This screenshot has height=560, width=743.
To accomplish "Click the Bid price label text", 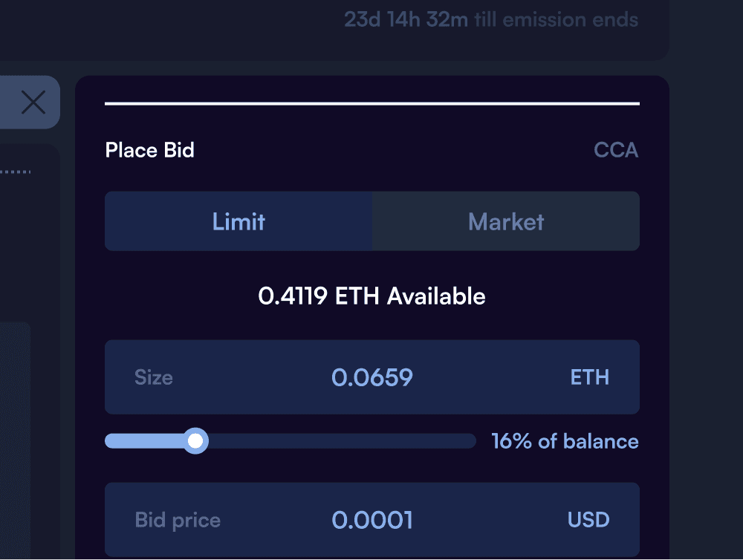I will click(x=178, y=520).
